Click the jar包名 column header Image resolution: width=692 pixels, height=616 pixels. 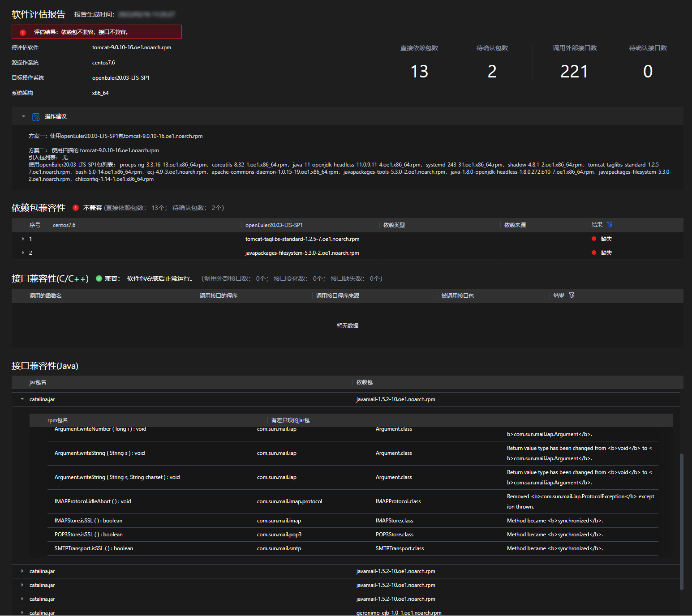click(38, 382)
